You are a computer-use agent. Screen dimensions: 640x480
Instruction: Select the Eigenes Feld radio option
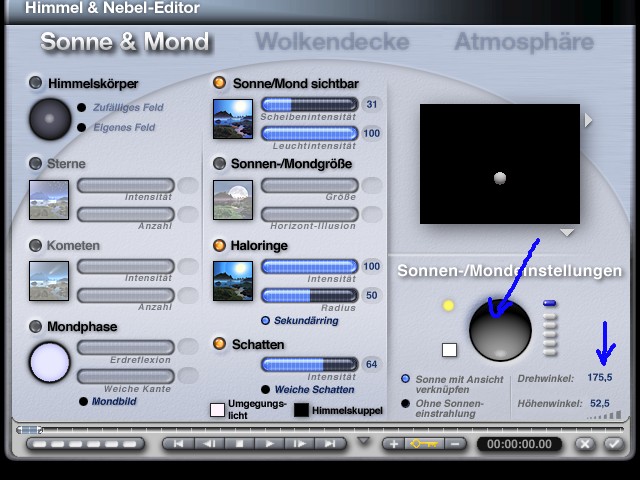[82, 127]
